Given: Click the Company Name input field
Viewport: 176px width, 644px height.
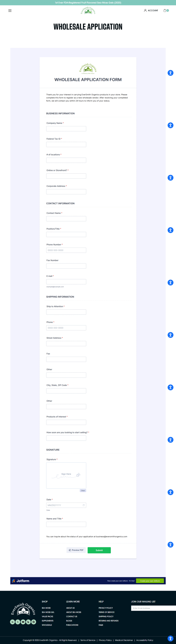Looking at the screenshot, I should tap(66, 129).
